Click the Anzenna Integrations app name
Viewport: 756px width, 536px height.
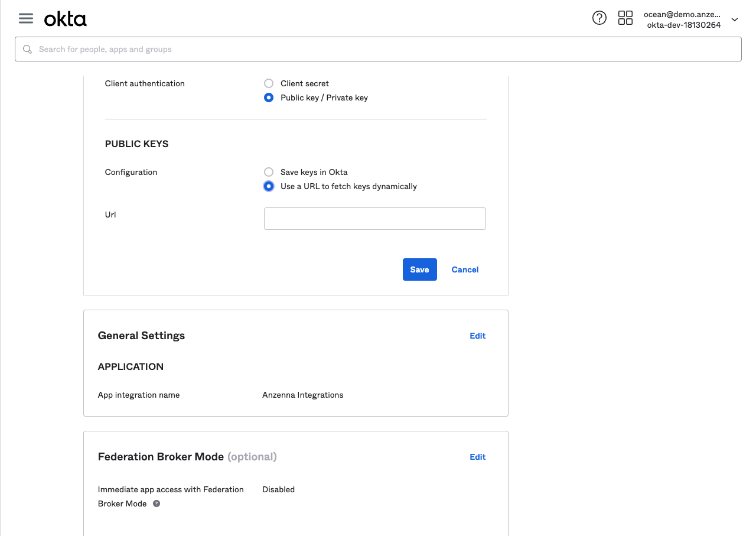point(302,395)
